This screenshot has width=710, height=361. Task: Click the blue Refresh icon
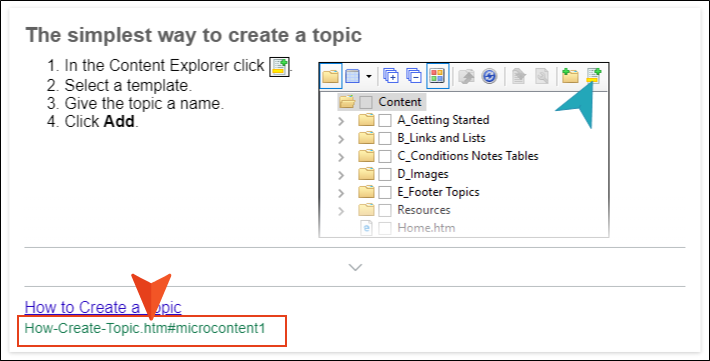pyautogui.click(x=489, y=76)
